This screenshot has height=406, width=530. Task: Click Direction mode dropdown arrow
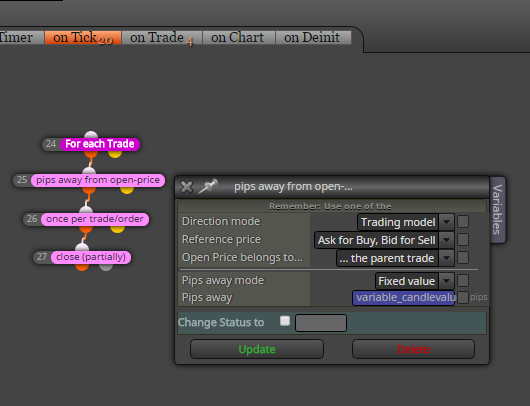pyautogui.click(x=447, y=222)
